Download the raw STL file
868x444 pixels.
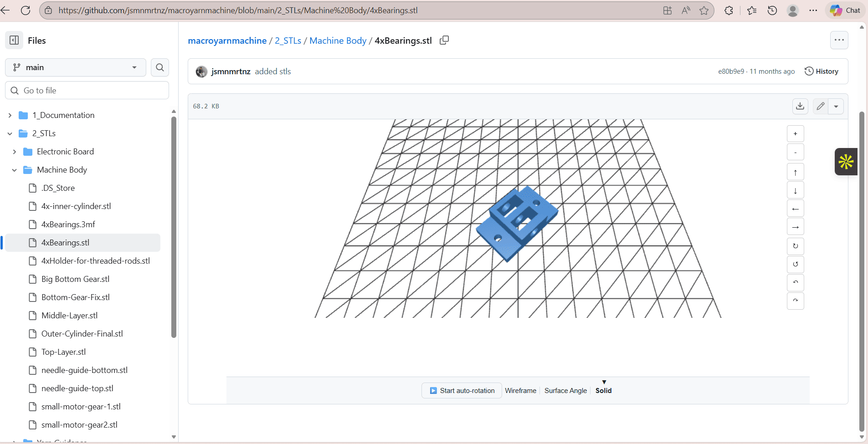[800, 106]
